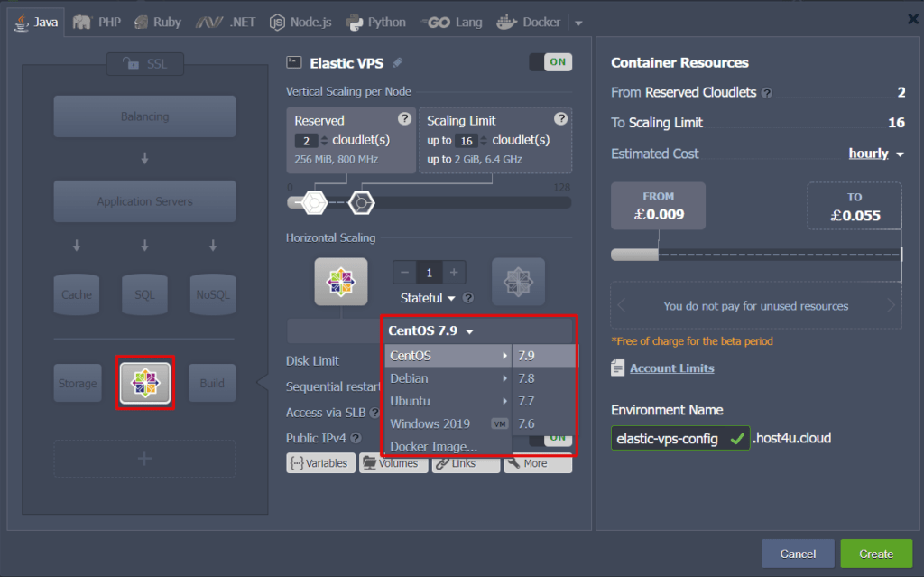This screenshot has width=924, height=577.
Task: Open the Node.js tab
Action: pyautogui.click(x=300, y=23)
